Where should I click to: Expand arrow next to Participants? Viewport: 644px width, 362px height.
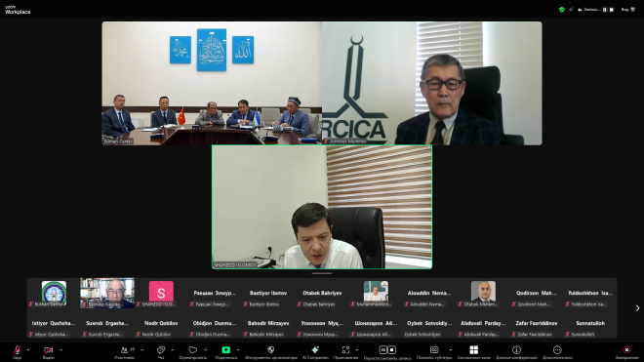point(142,350)
